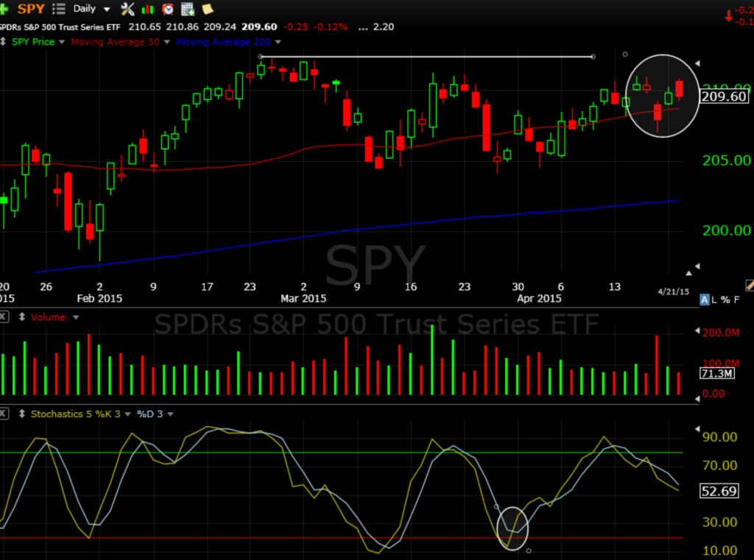Click the price scale bottom left-pointing triangle

pos(697,266)
